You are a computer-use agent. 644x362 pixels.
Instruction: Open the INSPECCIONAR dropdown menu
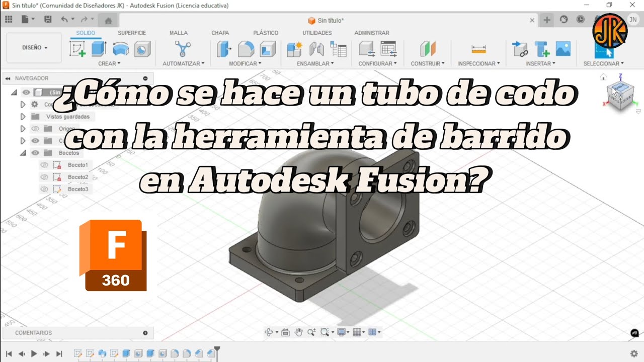(479, 64)
